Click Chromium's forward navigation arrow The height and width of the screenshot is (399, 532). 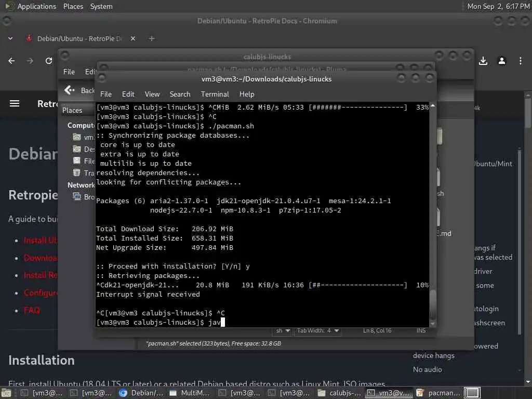[30, 61]
